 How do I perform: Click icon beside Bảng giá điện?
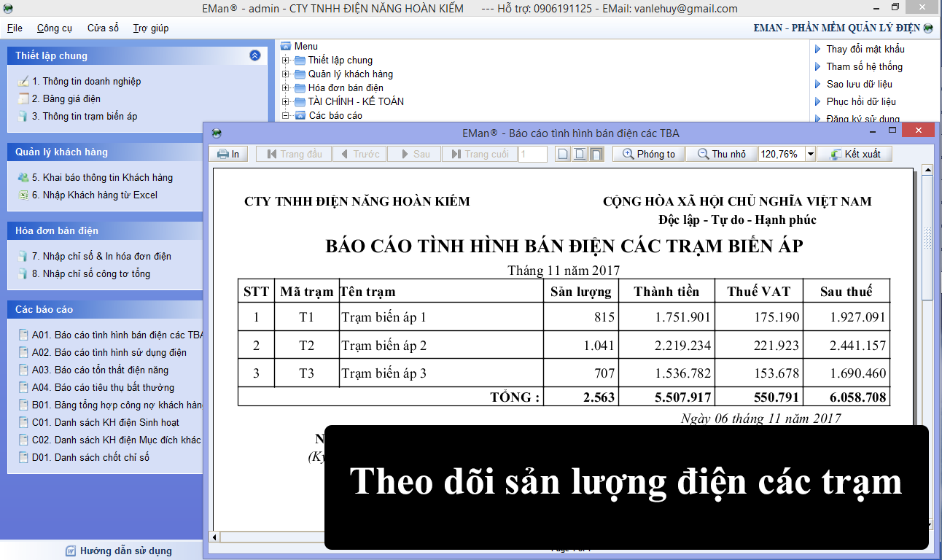pos(23,98)
